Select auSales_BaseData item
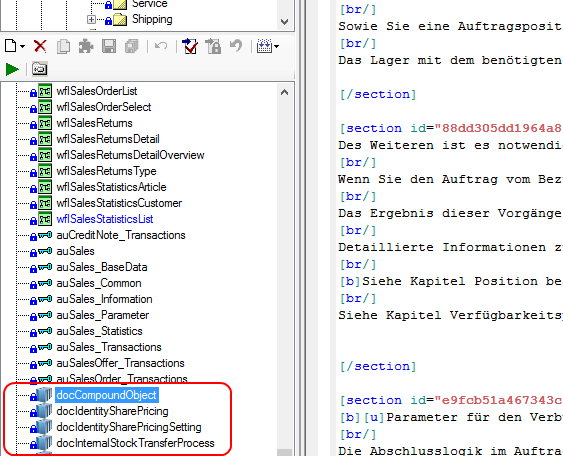Viewport: 563px width, 456px height. tap(102, 267)
